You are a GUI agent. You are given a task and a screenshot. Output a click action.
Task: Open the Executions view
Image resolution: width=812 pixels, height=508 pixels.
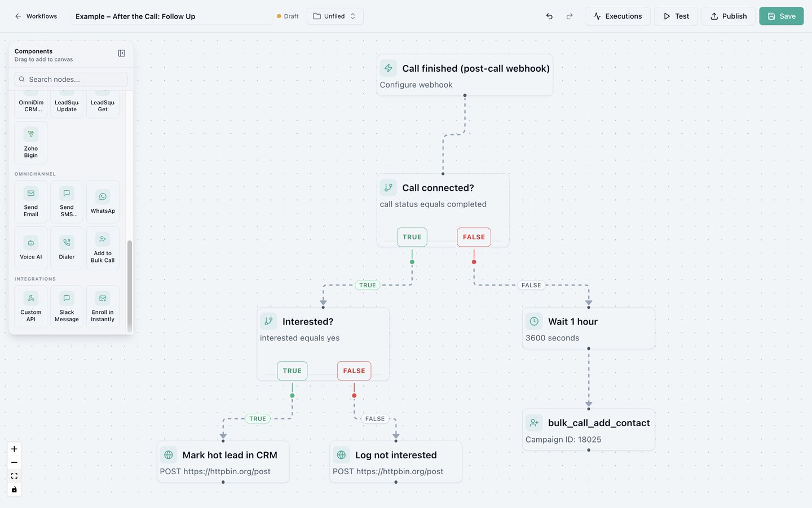[617, 16]
